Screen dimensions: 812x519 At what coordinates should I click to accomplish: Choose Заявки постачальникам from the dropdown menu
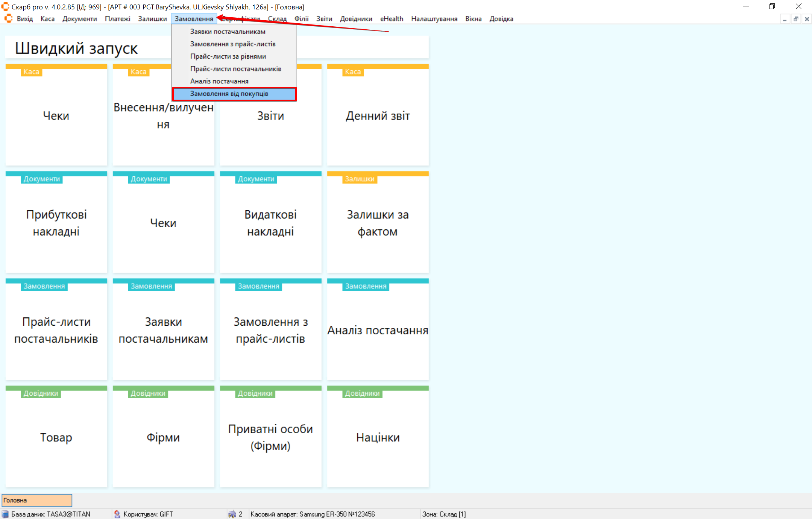(x=228, y=32)
